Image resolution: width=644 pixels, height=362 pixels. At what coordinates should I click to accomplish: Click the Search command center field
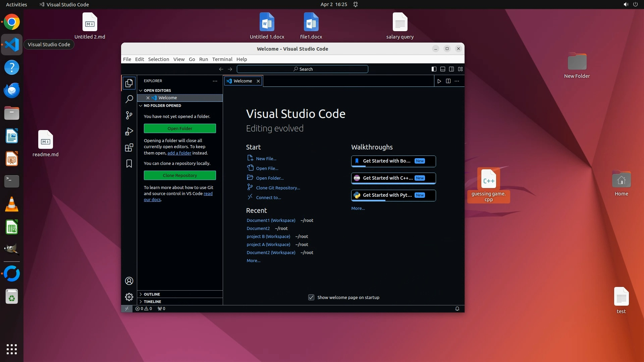tap(302, 69)
